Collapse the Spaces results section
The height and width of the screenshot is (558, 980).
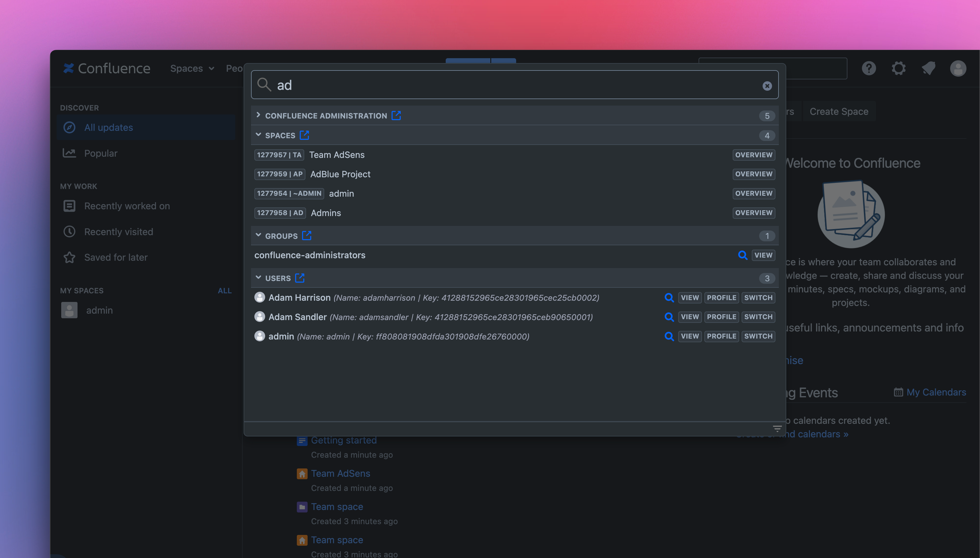(258, 135)
